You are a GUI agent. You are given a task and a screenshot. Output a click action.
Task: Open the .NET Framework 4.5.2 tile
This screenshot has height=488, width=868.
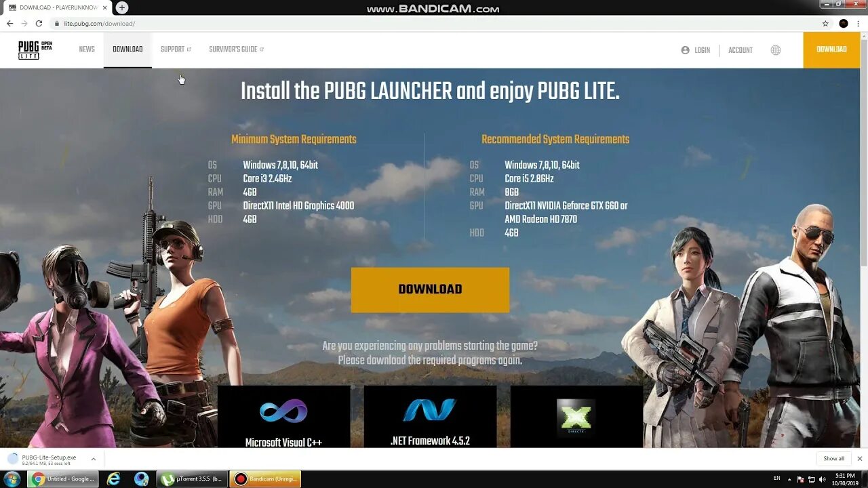[430, 417]
